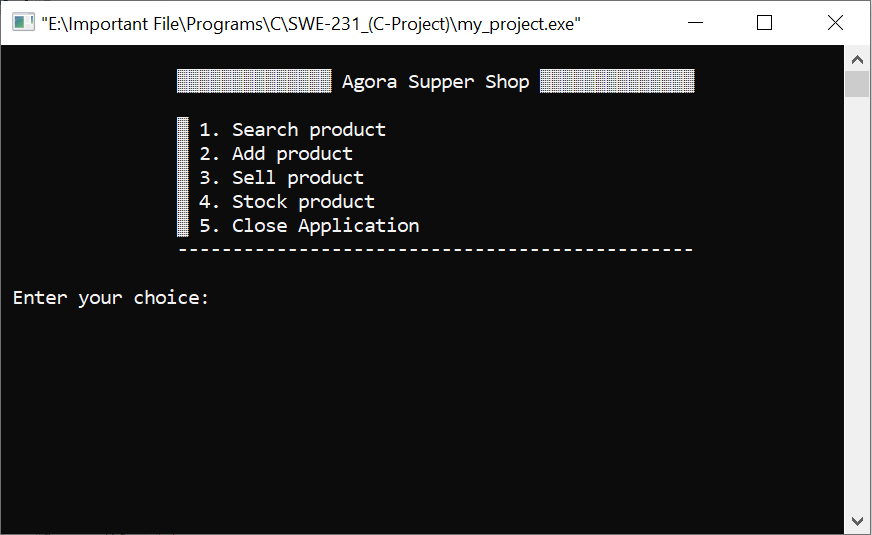This screenshot has width=872, height=535.
Task: Click the colored bar right of the header
Action: tap(616, 81)
